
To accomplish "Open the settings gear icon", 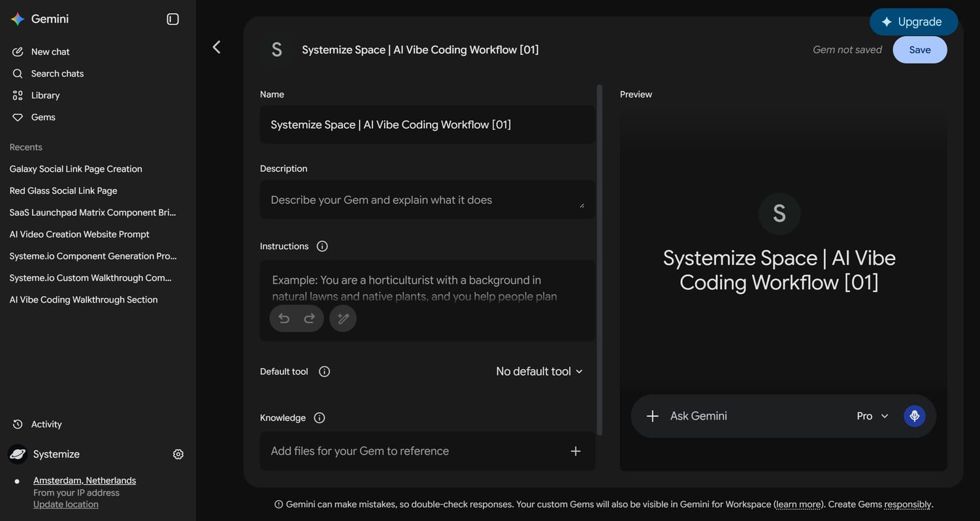I will point(178,454).
